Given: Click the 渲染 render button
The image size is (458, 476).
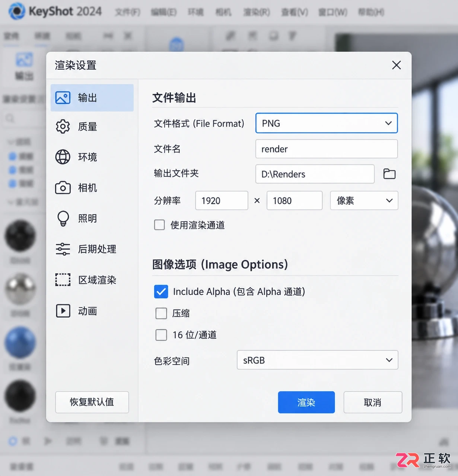Looking at the screenshot, I should [306, 402].
